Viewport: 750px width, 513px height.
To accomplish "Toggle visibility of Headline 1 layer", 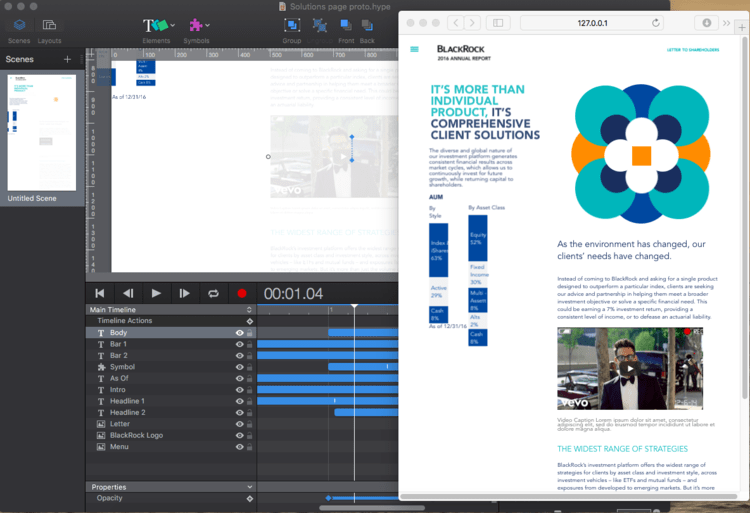I will pyautogui.click(x=240, y=402).
